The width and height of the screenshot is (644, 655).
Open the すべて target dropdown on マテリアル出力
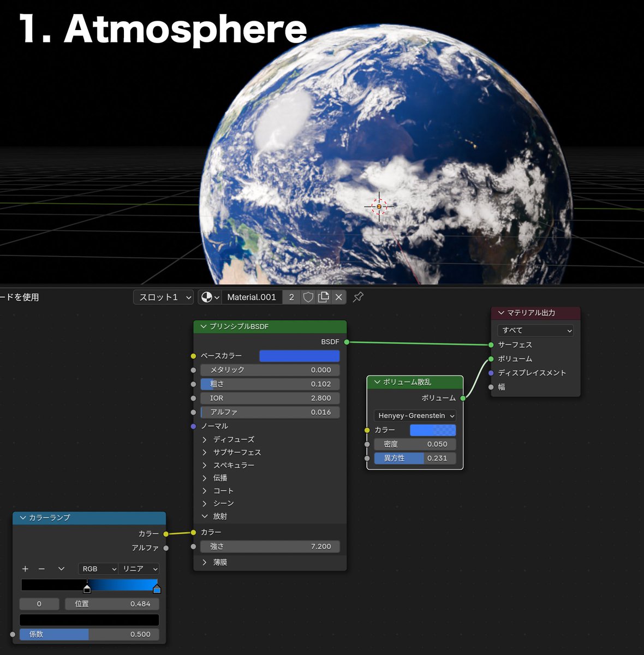tap(534, 330)
